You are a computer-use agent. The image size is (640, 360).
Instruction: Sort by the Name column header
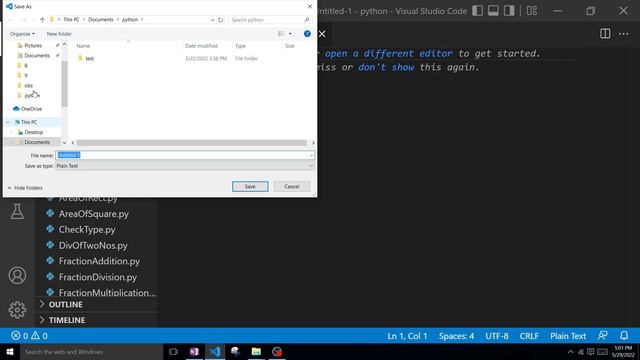point(83,46)
